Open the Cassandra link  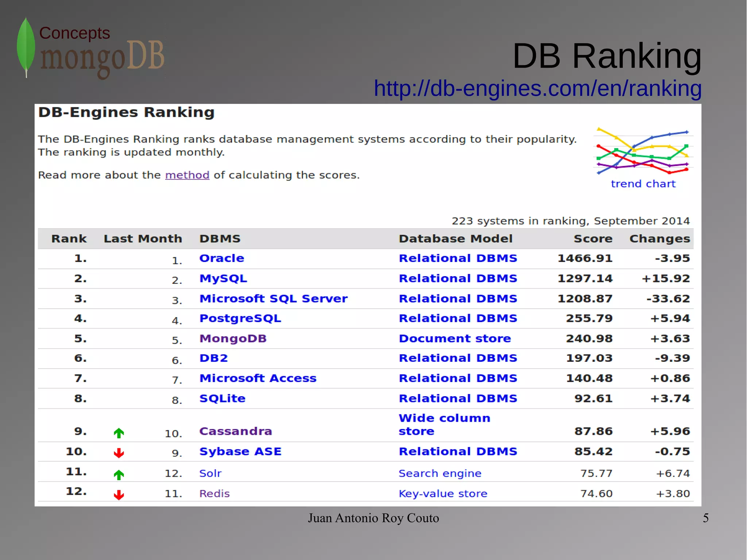coord(236,431)
